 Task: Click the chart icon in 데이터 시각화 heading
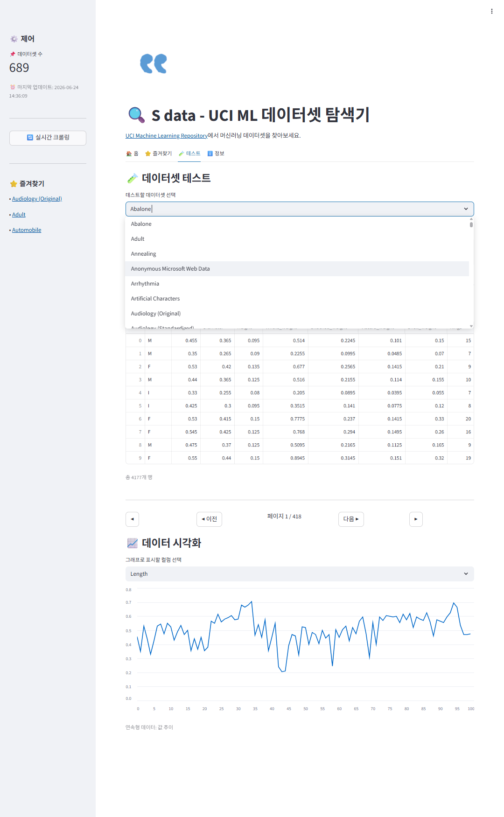133,543
